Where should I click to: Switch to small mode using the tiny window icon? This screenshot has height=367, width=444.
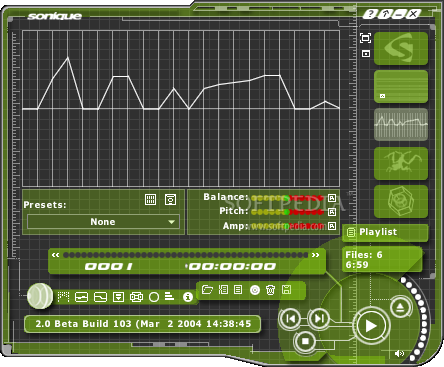pyautogui.click(x=366, y=53)
